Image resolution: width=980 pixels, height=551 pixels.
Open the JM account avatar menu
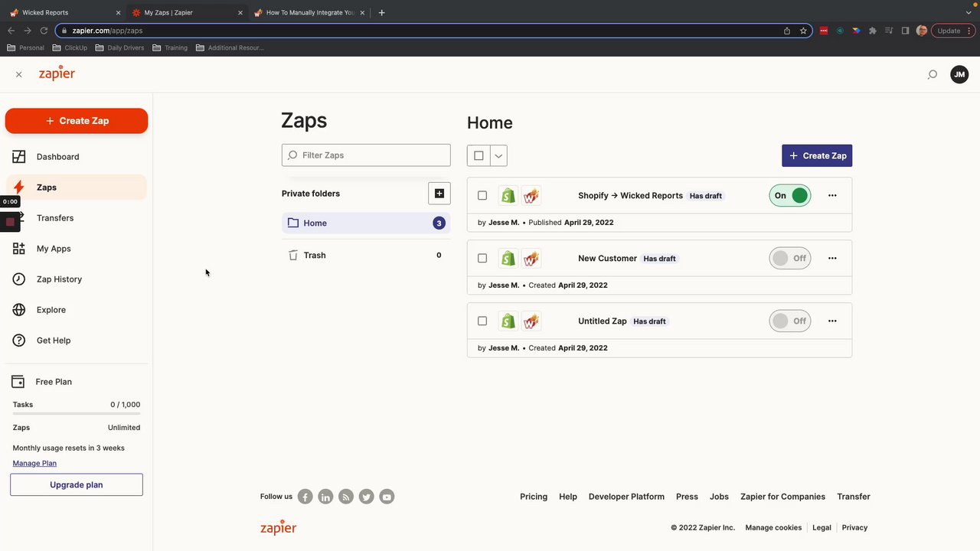959,74
